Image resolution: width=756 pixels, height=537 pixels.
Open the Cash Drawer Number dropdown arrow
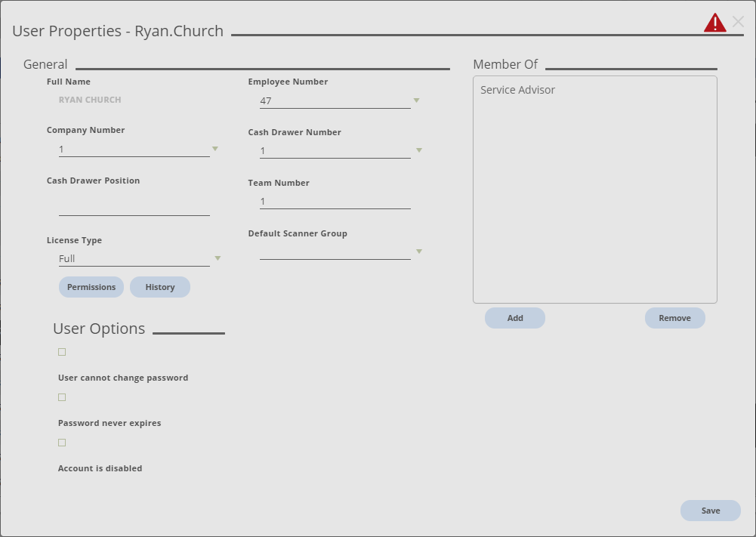point(419,150)
